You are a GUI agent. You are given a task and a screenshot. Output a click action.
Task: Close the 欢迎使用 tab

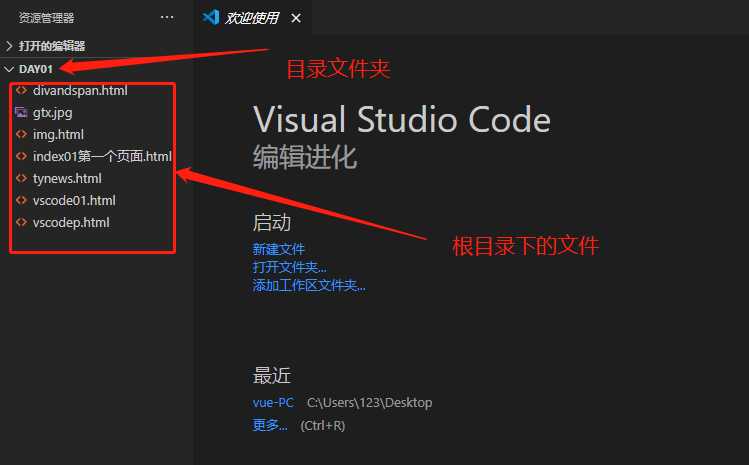(x=296, y=18)
